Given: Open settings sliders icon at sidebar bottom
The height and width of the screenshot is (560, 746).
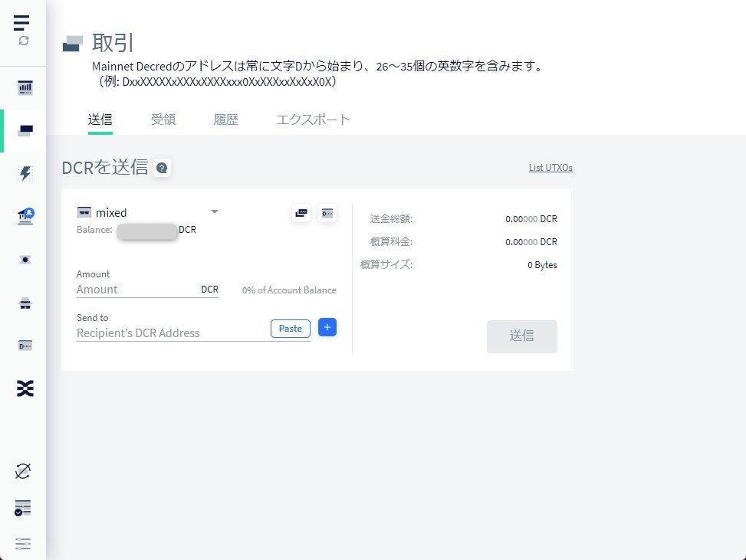Looking at the screenshot, I should click(23, 543).
